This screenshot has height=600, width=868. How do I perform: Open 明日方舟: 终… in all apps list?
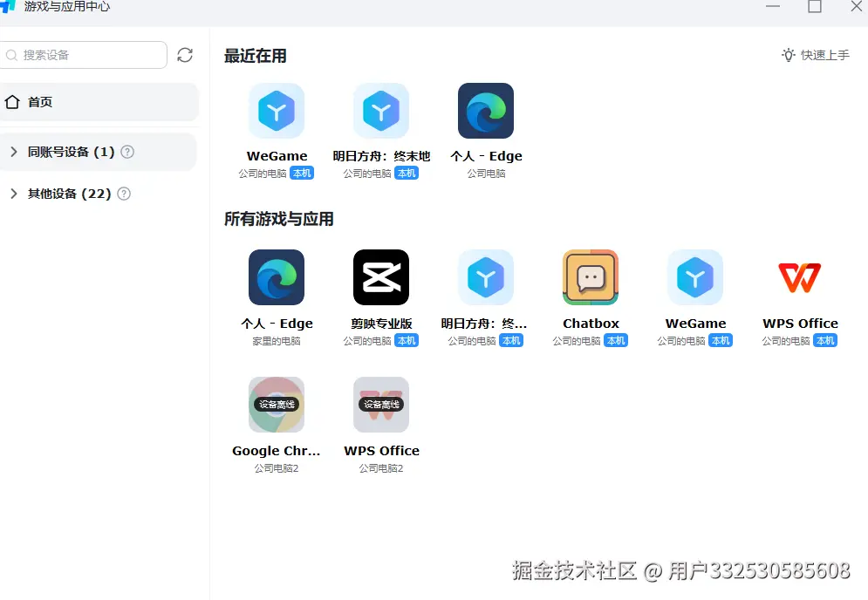click(486, 277)
